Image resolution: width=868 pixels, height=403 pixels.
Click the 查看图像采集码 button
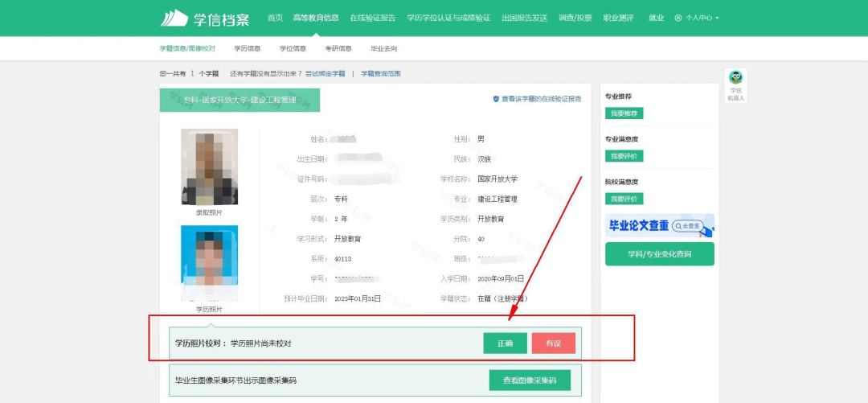click(x=530, y=380)
